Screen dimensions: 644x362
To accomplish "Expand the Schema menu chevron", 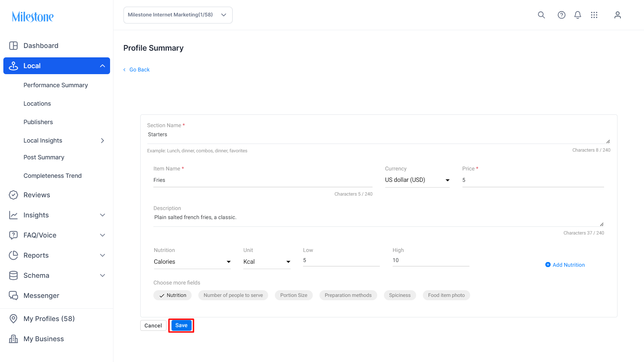I will pos(102,275).
